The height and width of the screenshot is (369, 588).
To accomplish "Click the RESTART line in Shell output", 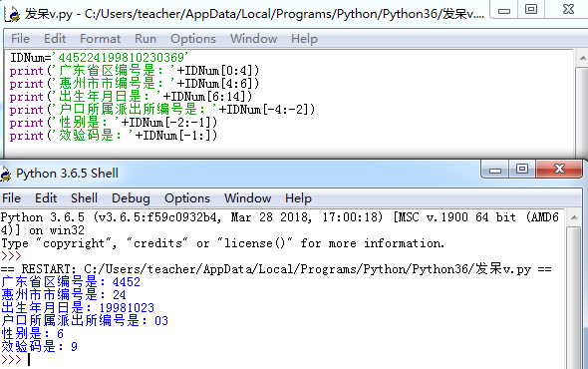I will click(x=276, y=269).
